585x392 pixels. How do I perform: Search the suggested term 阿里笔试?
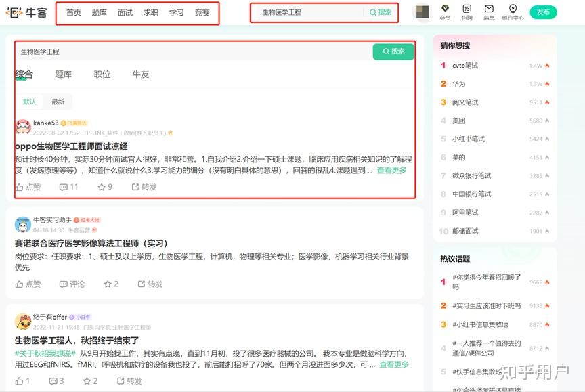[x=465, y=213]
